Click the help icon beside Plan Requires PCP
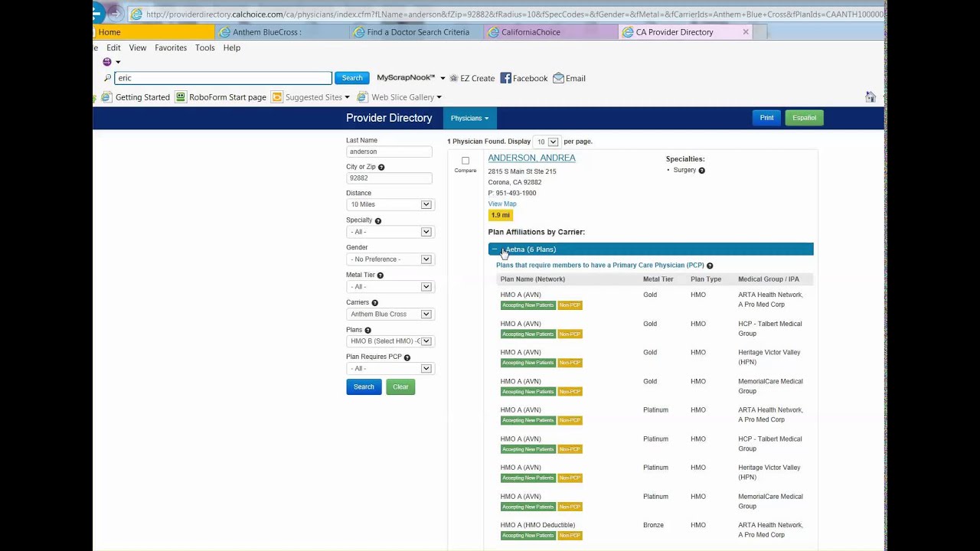The height and width of the screenshot is (551, 980). [x=407, y=357]
